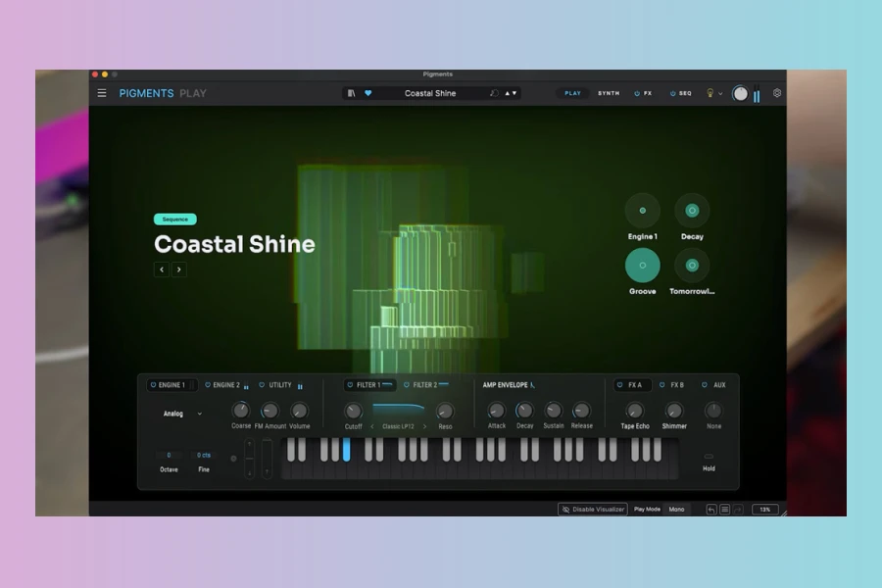Switch to the SEQ view tab
882x588 pixels.
coord(685,93)
